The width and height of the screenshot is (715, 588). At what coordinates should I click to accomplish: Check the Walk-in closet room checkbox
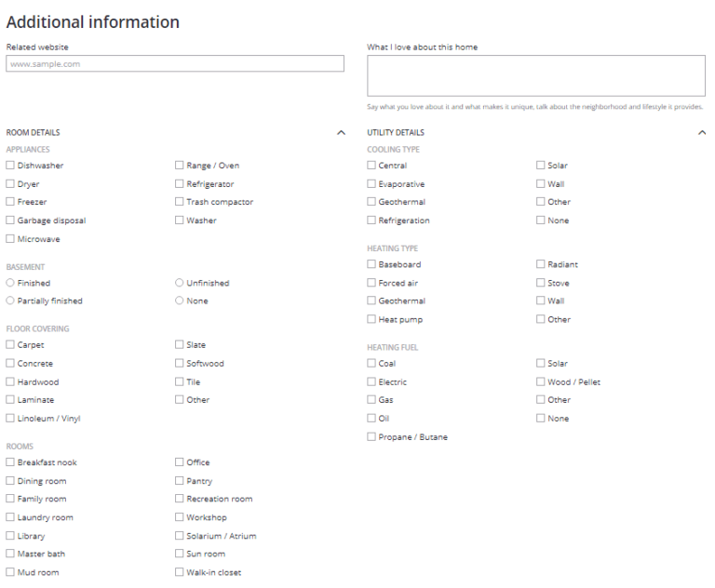[180, 573]
